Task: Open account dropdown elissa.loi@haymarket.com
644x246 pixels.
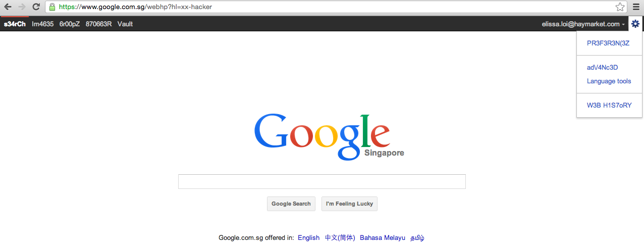Action: [x=583, y=24]
